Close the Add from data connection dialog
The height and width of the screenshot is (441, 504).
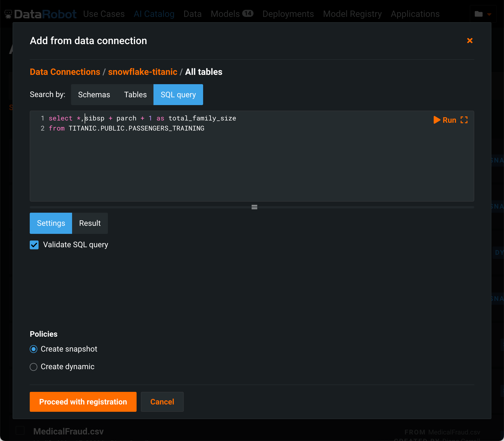[x=470, y=41]
